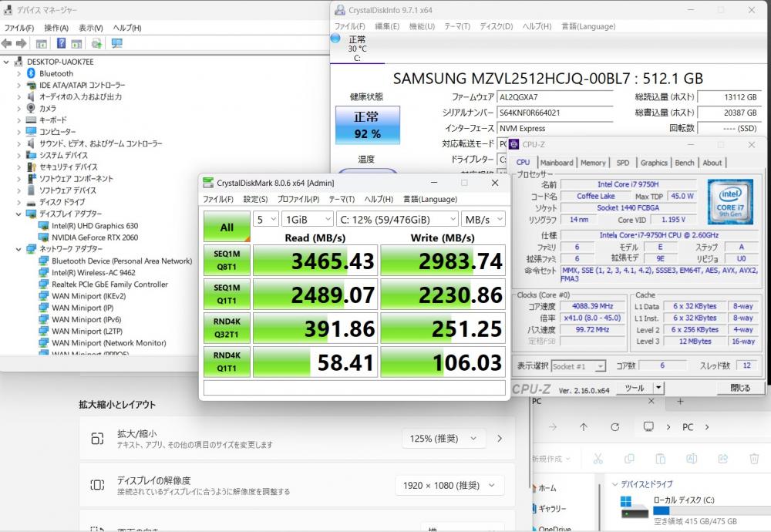Expand the Bluetooth category in Device Manager
The width and height of the screenshot is (771, 532).
(19, 73)
